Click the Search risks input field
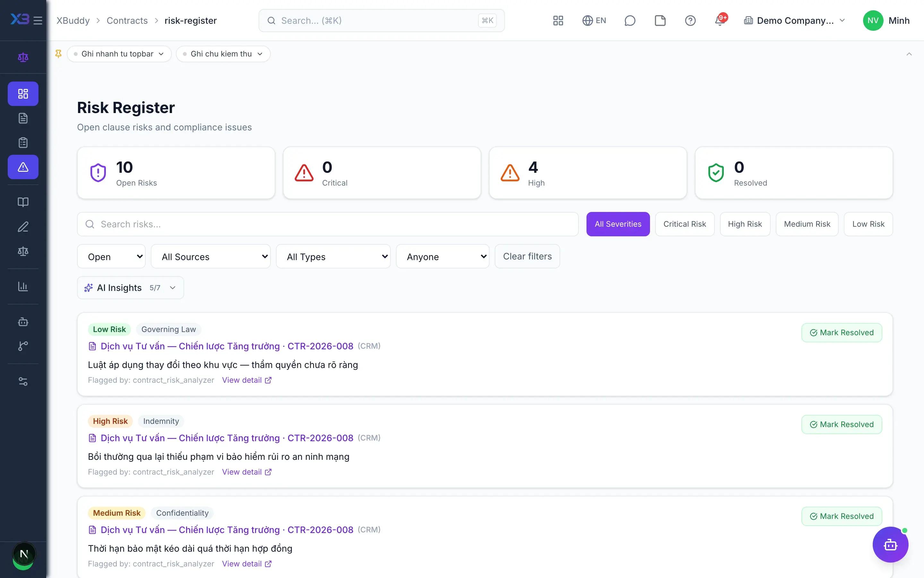924x578 pixels. 328,224
